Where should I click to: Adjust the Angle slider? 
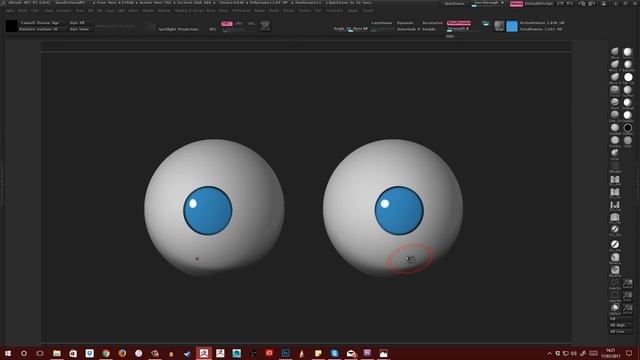[350, 29]
